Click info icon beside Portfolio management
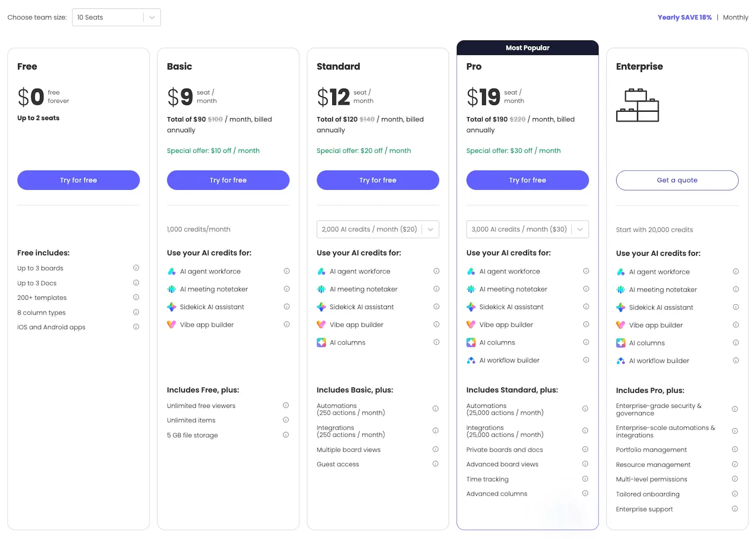Viewport: 756px width, 539px height. tap(735, 449)
